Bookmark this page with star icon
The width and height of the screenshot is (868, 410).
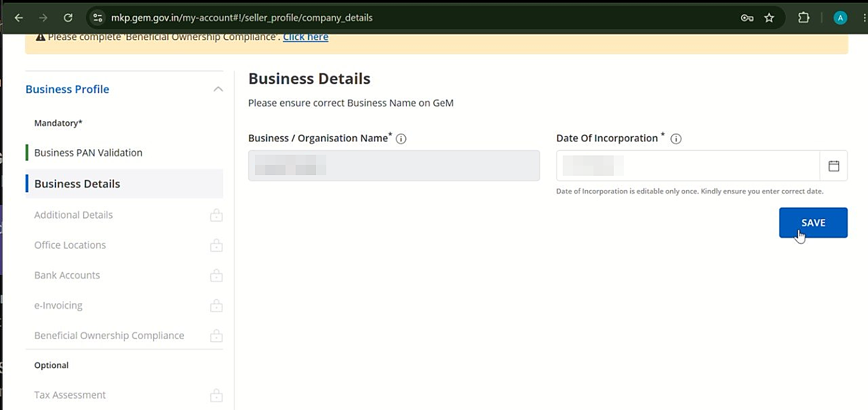tap(769, 18)
